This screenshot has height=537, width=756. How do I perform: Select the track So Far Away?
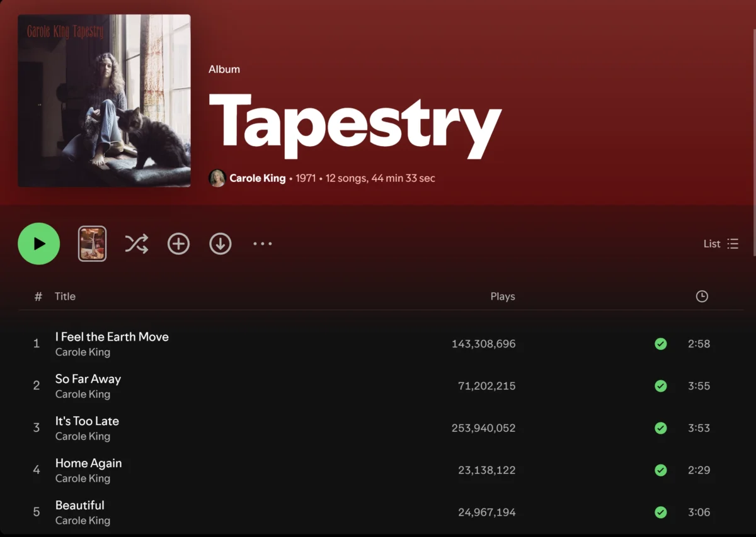pos(88,379)
